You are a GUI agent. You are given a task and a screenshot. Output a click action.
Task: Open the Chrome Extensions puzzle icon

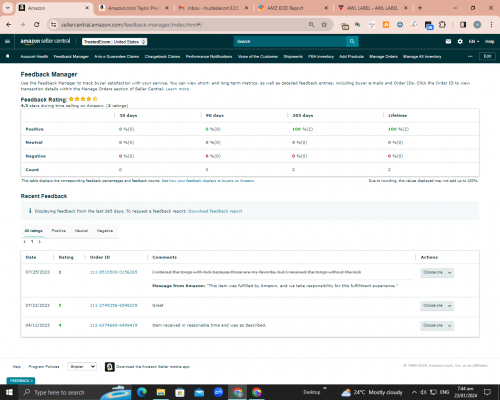point(442,25)
